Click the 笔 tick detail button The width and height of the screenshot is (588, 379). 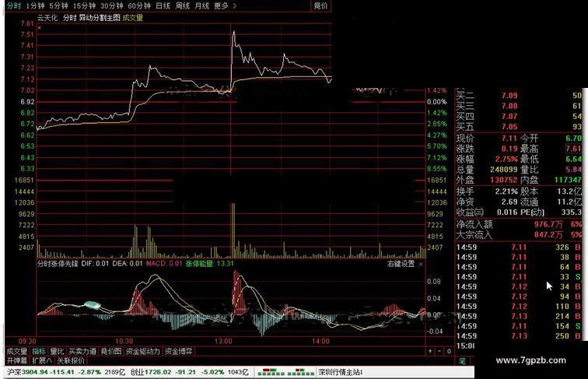462,360
